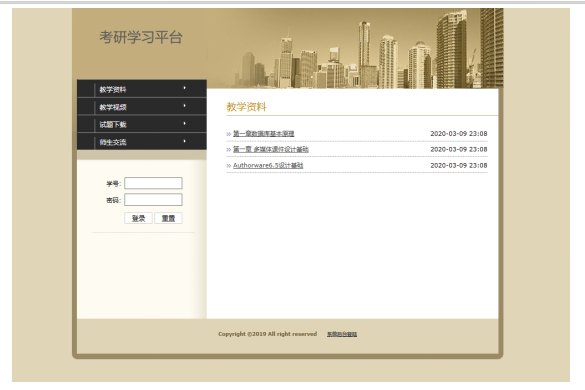Click the 学号 input field

coord(153,183)
